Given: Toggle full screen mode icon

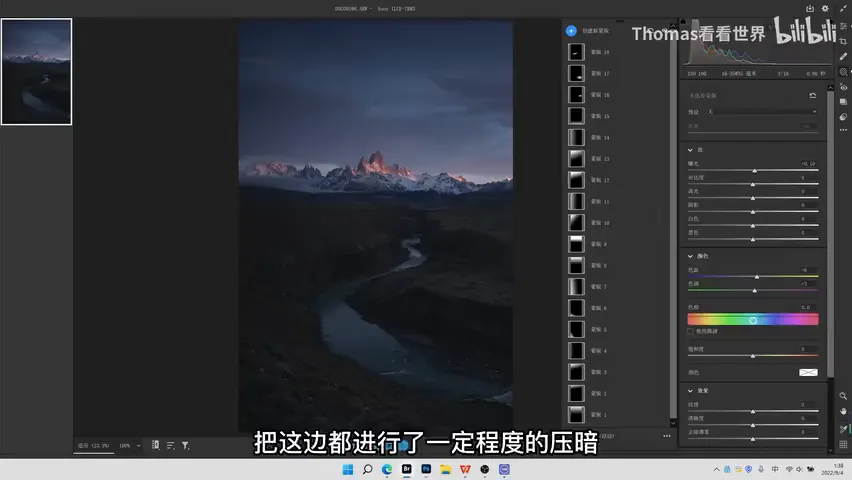Looking at the screenshot, I should [x=843, y=8].
